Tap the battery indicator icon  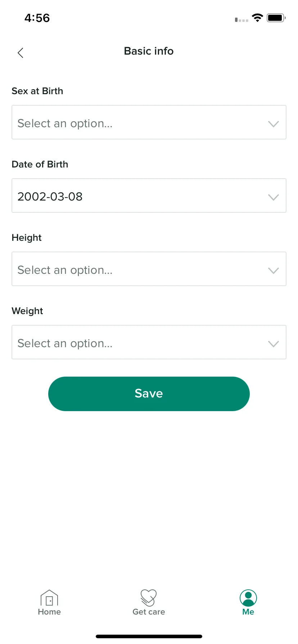point(276,18)
